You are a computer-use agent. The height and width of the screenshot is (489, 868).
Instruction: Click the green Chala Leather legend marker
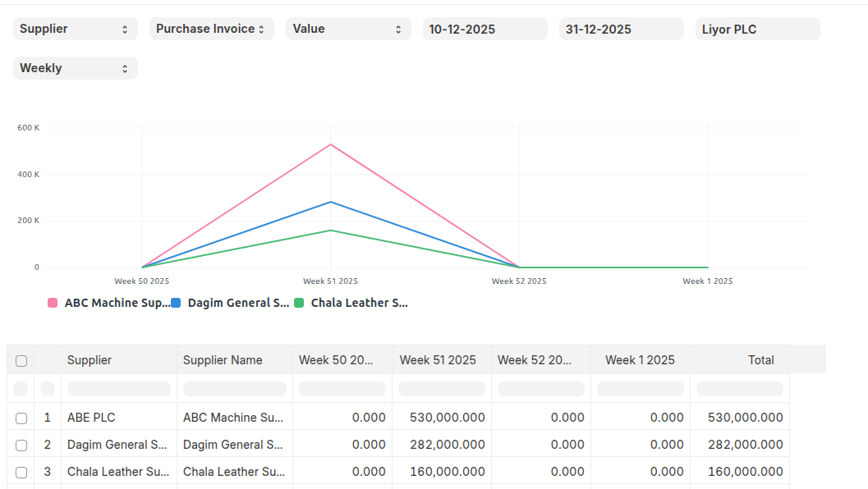tap(299, 303)
